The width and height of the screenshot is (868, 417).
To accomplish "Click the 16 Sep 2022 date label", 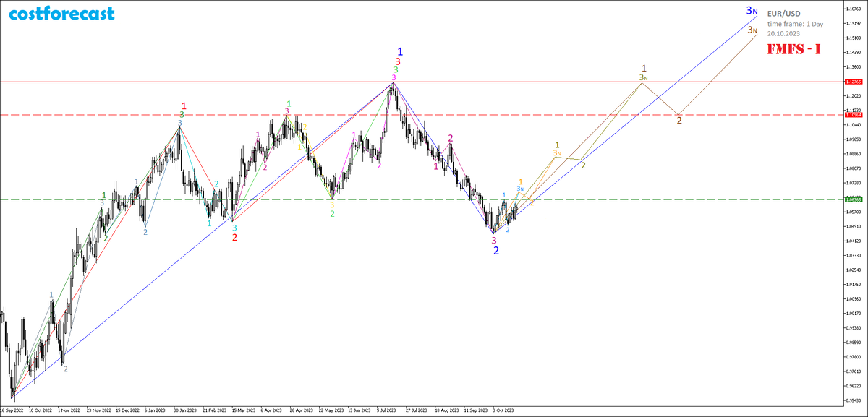I will click(12, 410).
